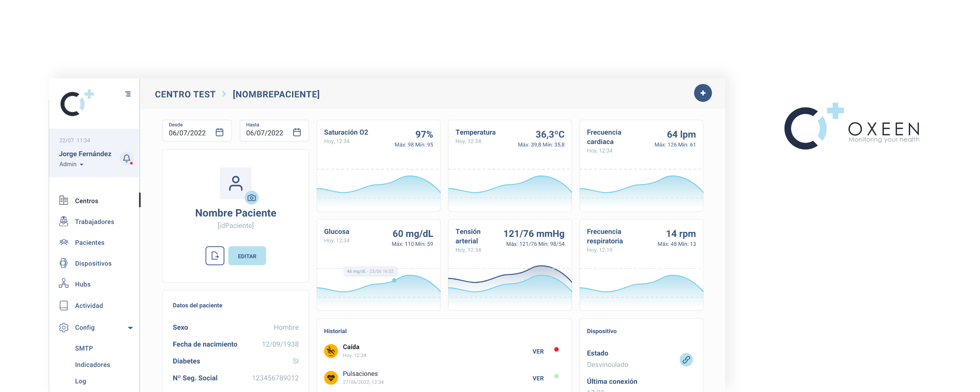Click VER link for Caída
Screen dimensions: 980x392
[538, 351]
